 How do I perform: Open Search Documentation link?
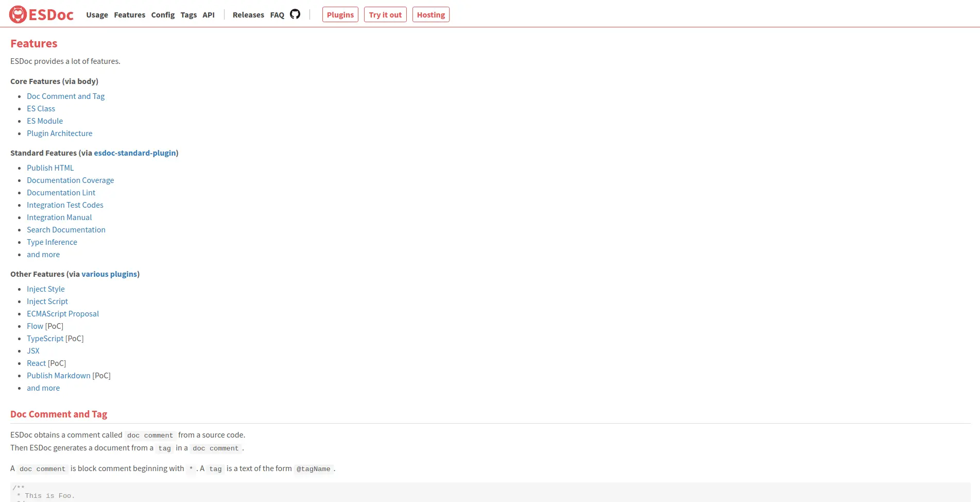click(x=66, y=230)
